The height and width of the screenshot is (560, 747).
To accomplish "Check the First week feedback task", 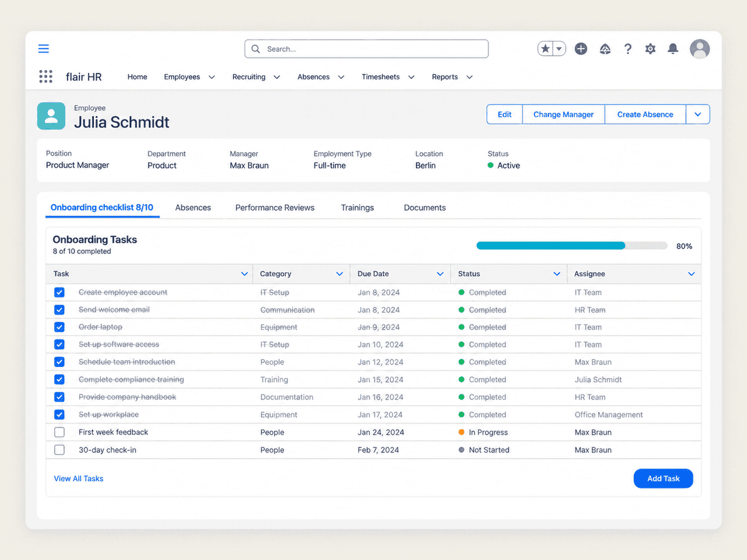I will (60, 432).
